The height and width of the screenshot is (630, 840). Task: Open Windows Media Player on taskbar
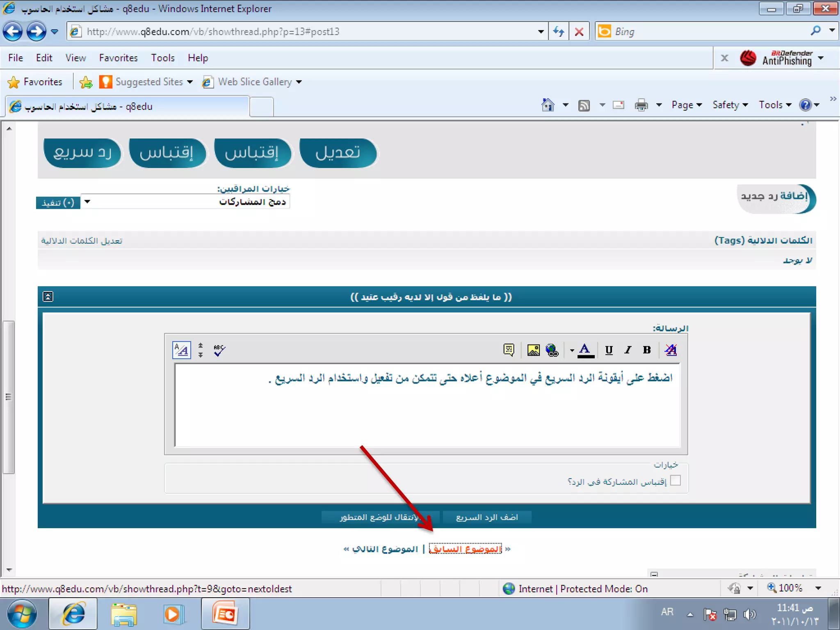click(174, 614)
